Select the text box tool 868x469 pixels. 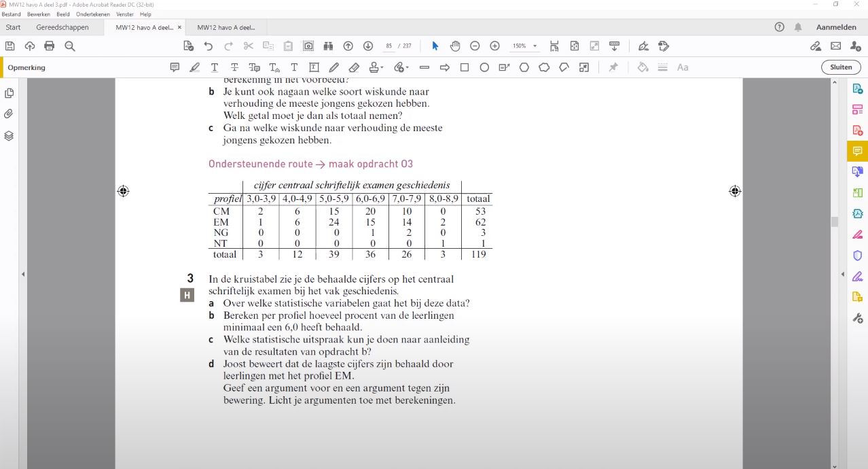coord(314,67)
